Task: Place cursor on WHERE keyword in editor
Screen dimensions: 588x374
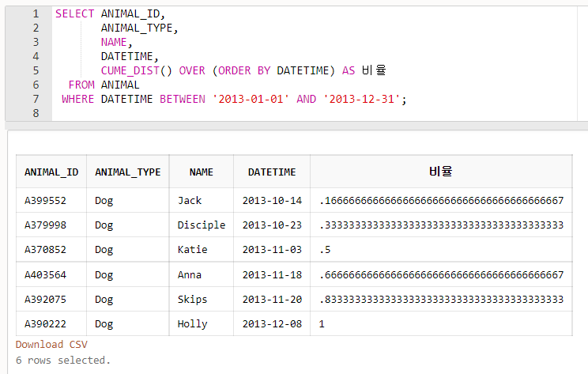Action: coord(77,99)
